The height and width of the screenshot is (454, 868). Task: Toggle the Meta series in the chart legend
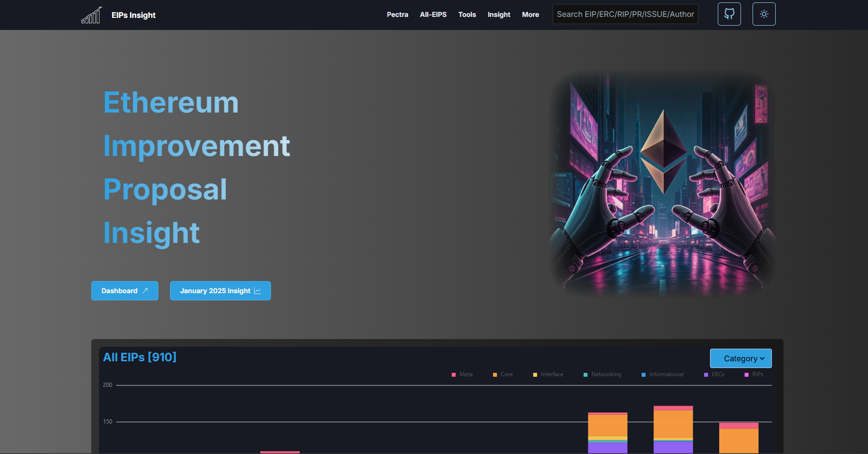pos(462,374)
